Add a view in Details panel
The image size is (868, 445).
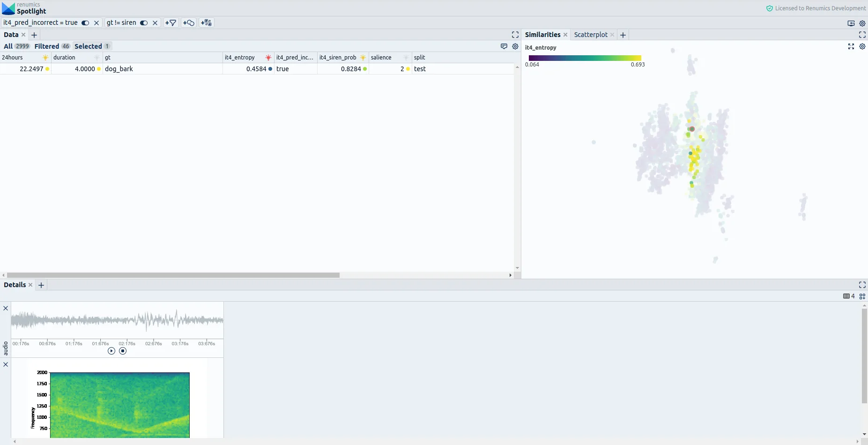[862, 297]
